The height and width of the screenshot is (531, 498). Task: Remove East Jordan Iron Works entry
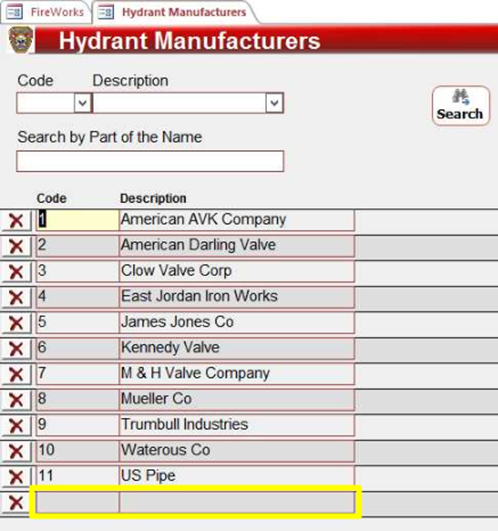[16, 298]
